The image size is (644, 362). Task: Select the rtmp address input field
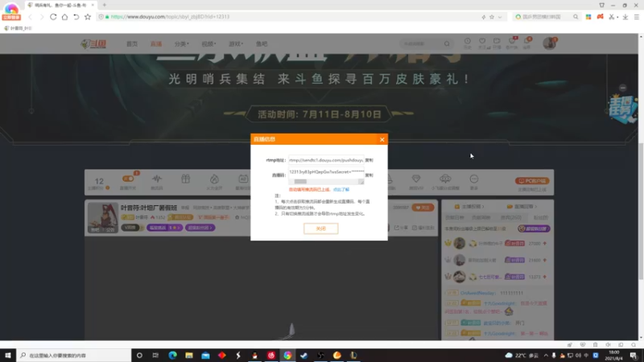click(x=326, y=160)
